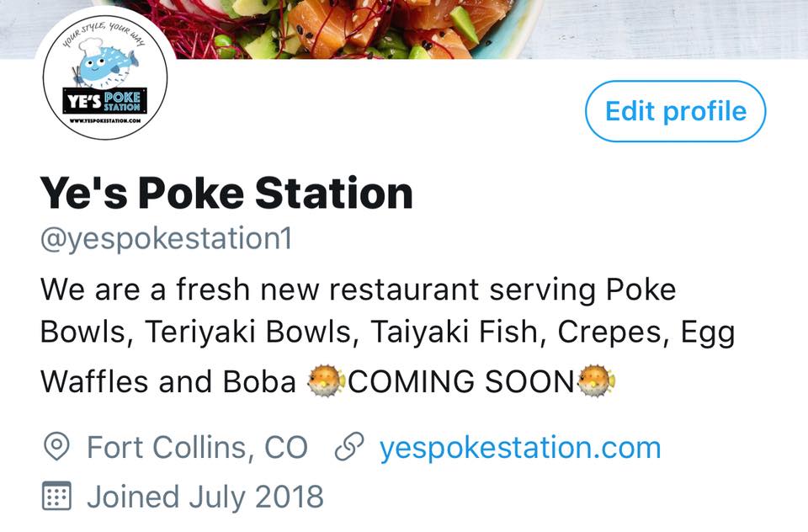This screenshot has height=532, width=808.
Task: Select the 'Waffles and Boba' bio text
Action: 168,382
